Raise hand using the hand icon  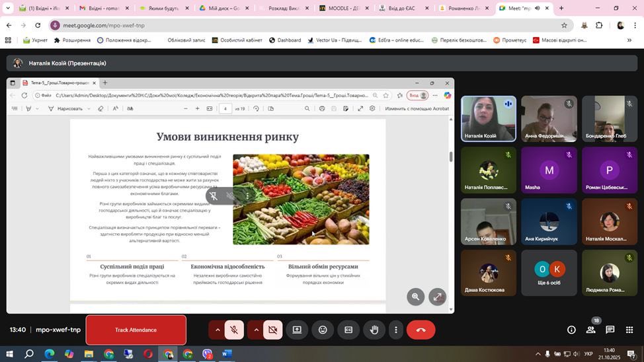coord(374,330)
